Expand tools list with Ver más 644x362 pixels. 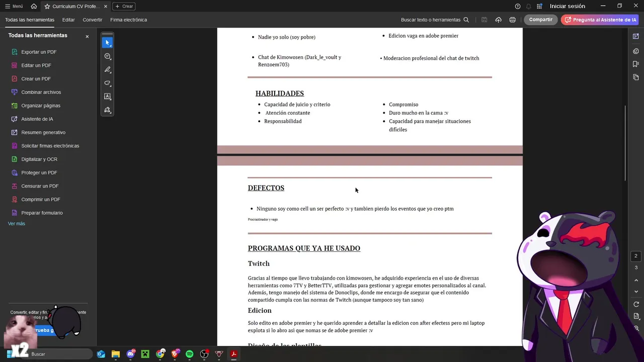[17, 224]
